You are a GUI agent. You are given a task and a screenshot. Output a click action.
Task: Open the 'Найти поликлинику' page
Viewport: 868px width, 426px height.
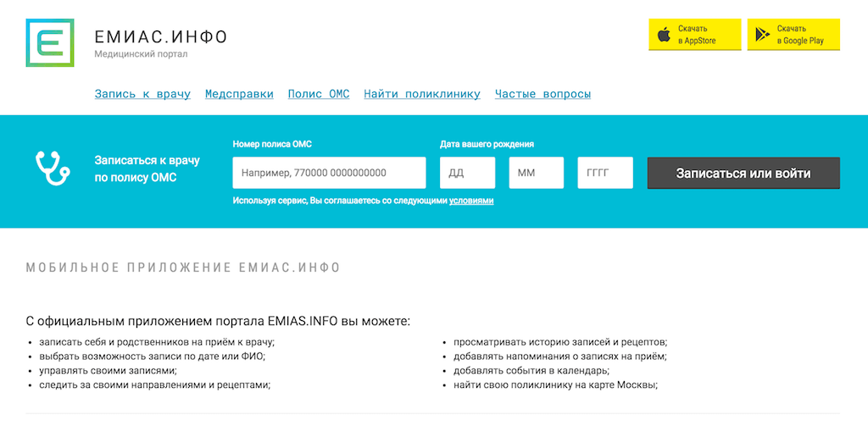click(422, 94)
